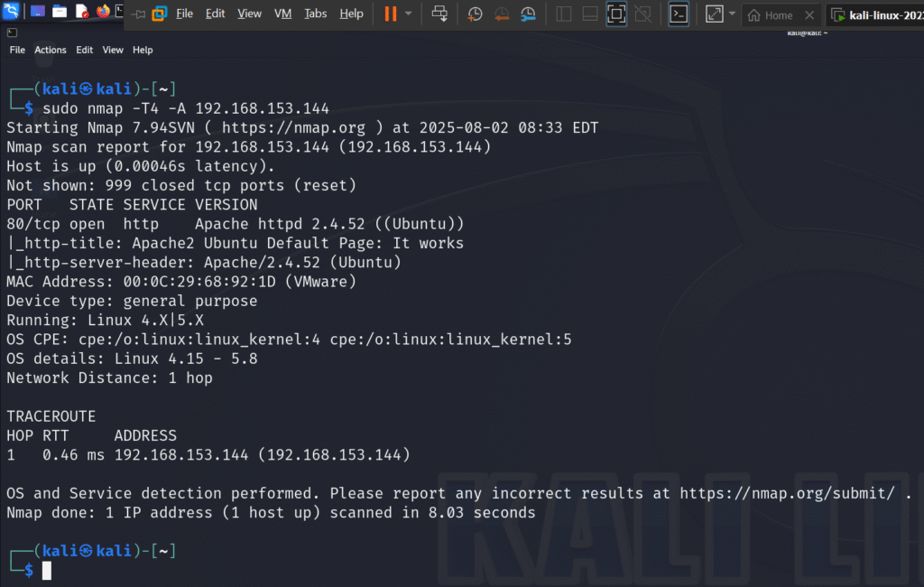Expand the stretch options dropdown arrow

pos(732,14)
